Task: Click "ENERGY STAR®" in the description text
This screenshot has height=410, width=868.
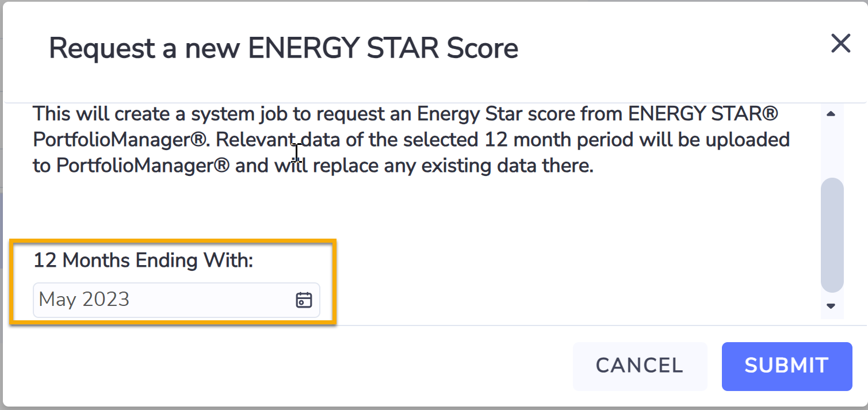Action: click(x=703, y=114)
